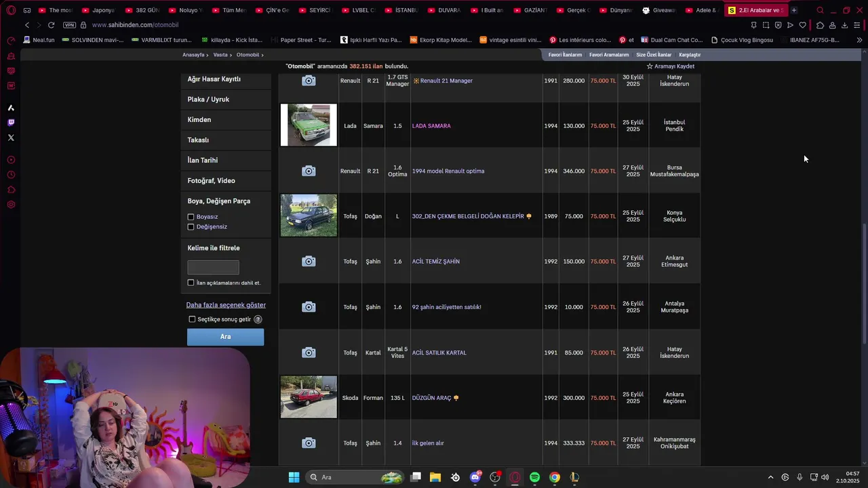Click the taskbar Task View icon

[x=416, y=477]
